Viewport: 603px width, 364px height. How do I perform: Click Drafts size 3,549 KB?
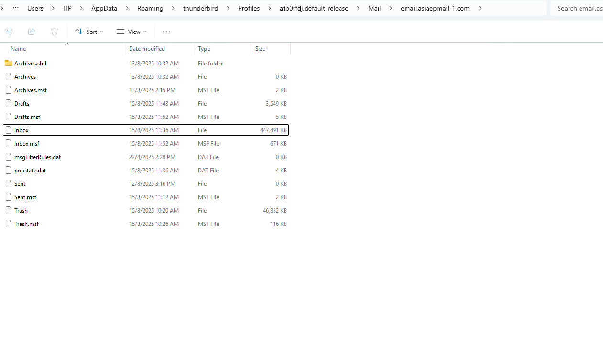click(x=276, y=103)
